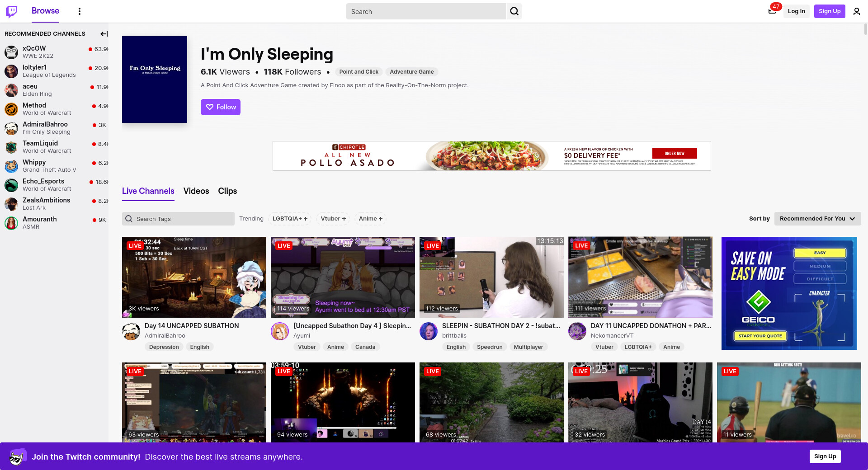868x470 pixels.
Task: Open the stream thumbnail with 68 viewers
Action: [491, 402]
